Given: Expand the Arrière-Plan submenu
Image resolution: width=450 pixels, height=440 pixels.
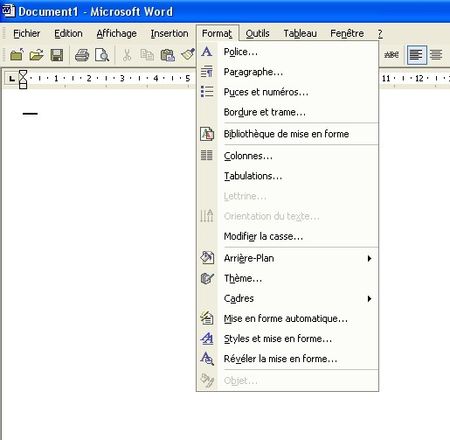Looking at the screenshot, I should pyautogui.click(x=288, y=258).
